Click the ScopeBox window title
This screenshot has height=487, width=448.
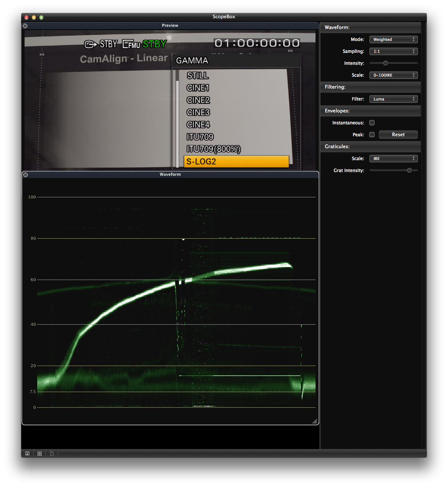[x=224, y=17]
